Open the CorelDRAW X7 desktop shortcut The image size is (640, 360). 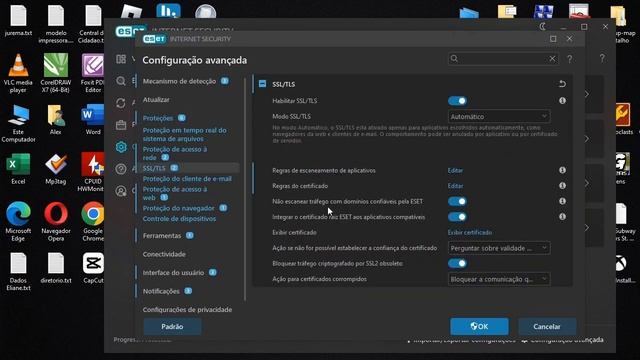(x=56, y=73)
